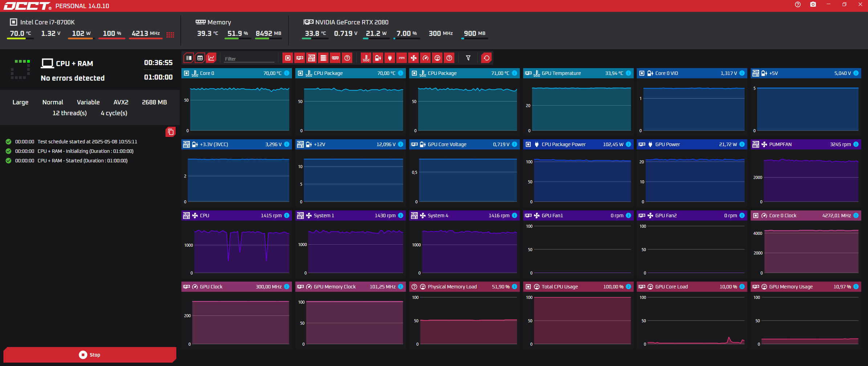The width and height of the screenshot is (868, 366).
Task: Show info for CPU Package Power graph
Action: [x=628, y=144]
